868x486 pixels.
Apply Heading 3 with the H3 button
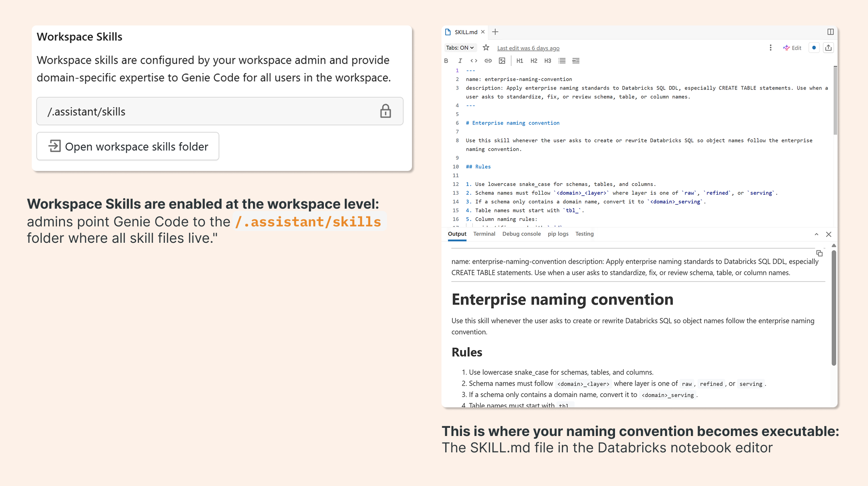(548, 61)
